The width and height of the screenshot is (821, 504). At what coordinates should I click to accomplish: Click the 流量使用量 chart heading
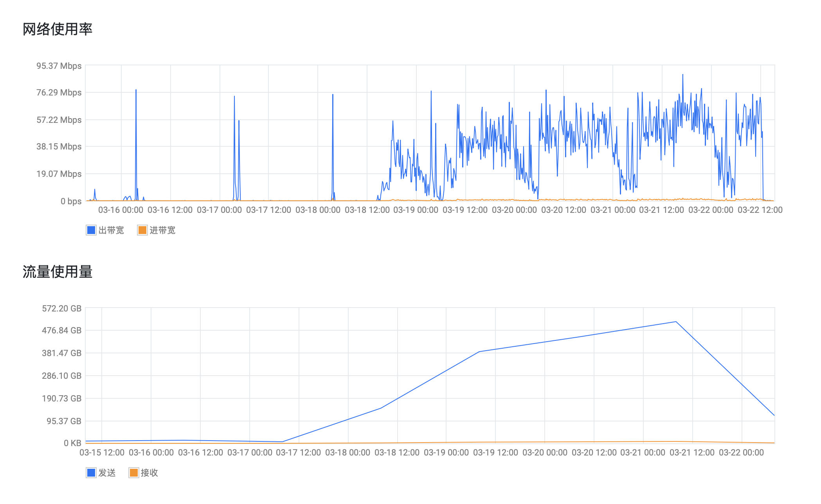(x=57, y=272)
